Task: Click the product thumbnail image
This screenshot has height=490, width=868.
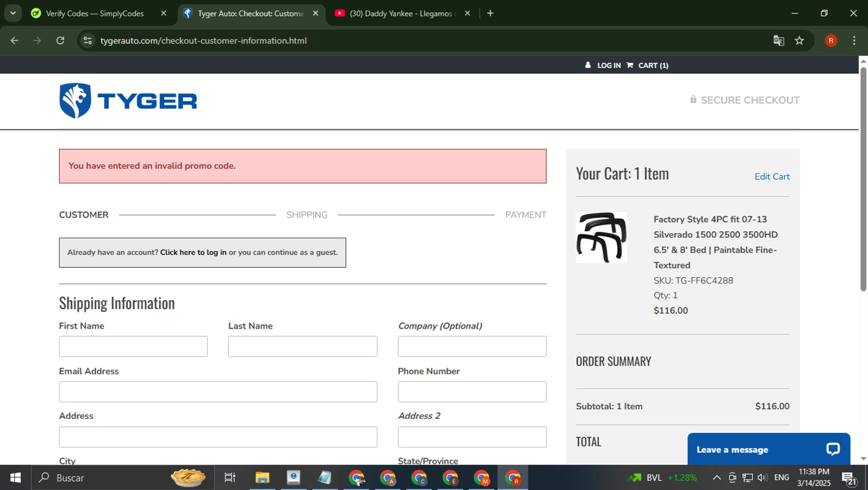Action: [x=601, y=237]
